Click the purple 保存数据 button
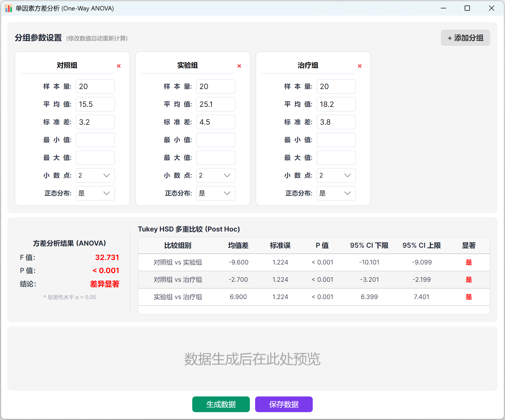Screen dimensions: 505x420 pyautogui.click(x=284, y=404)
